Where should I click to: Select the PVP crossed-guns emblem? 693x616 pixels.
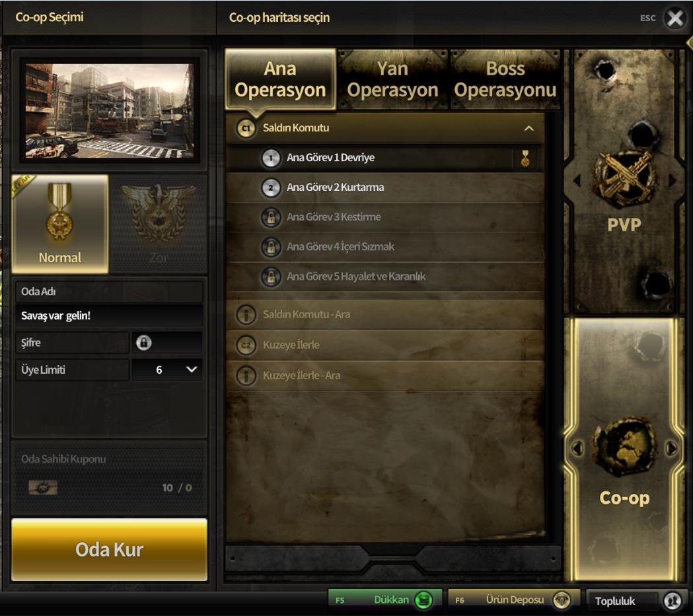(624, 180)
